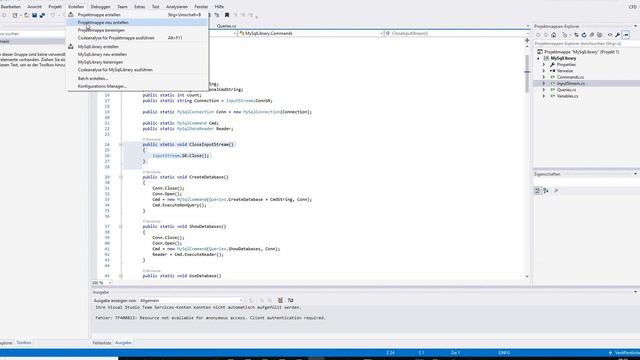Expand the Variables.cs node

544,96
